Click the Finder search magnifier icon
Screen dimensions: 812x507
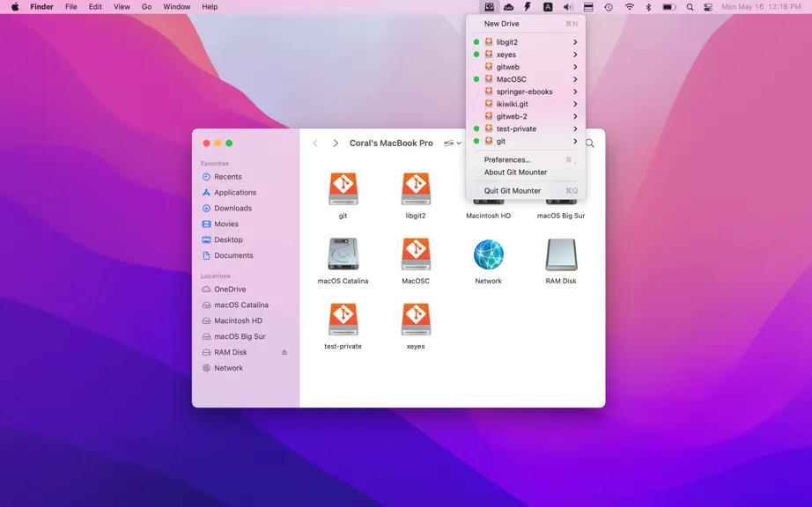pos(590,143)
